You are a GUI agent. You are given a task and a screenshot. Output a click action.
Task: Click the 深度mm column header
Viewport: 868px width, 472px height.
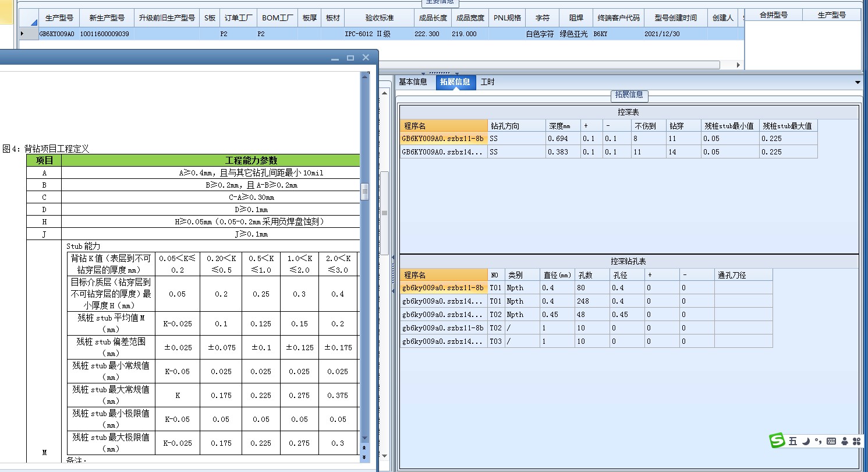tap(563, 125)
